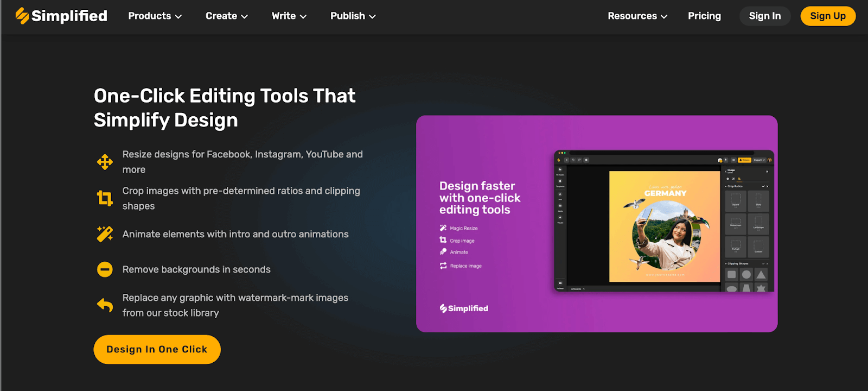Click the 'Crop image' label in the purple banner

462,241
